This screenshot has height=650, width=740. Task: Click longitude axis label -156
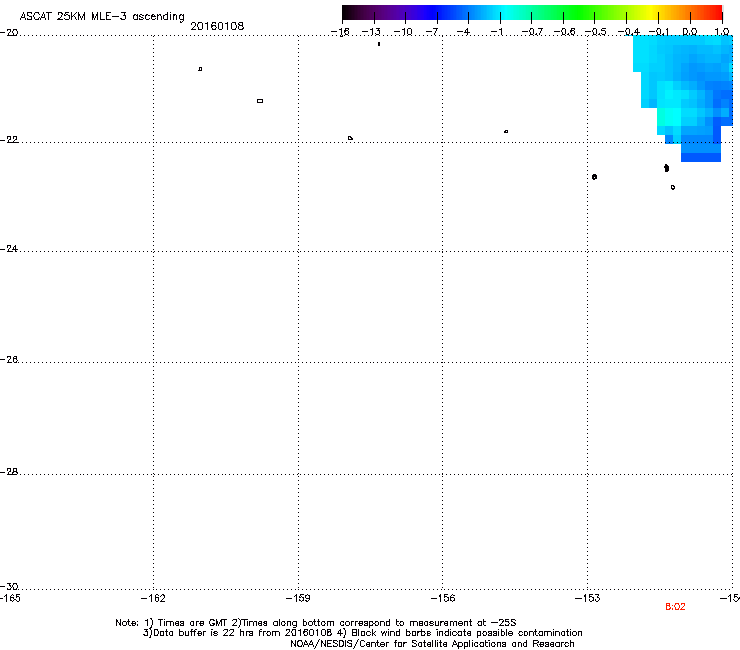point(443,599)
